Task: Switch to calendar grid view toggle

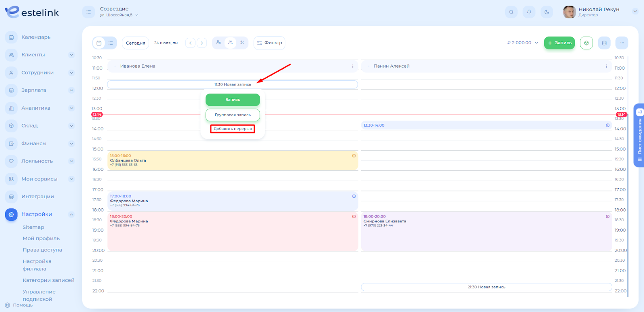Action: 99,43
